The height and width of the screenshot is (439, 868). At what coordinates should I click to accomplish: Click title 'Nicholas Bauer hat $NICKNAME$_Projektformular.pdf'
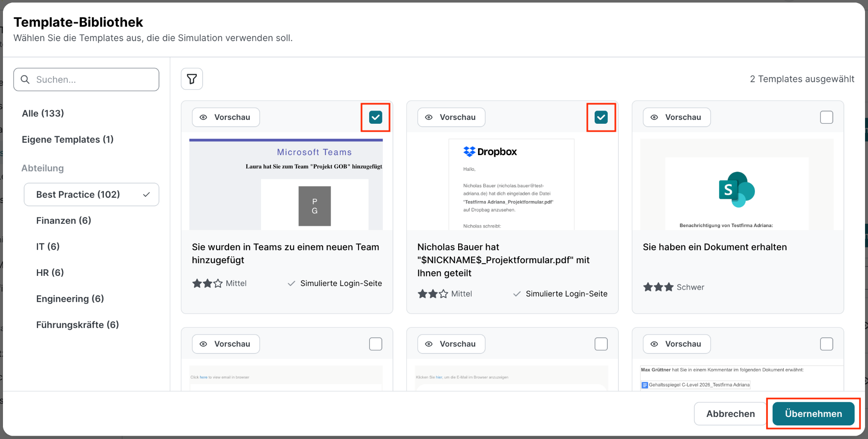504,260
